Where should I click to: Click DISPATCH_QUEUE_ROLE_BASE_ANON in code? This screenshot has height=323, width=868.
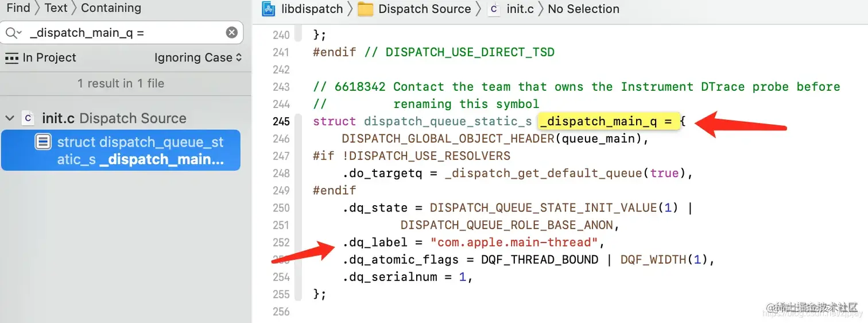point(506,225)
